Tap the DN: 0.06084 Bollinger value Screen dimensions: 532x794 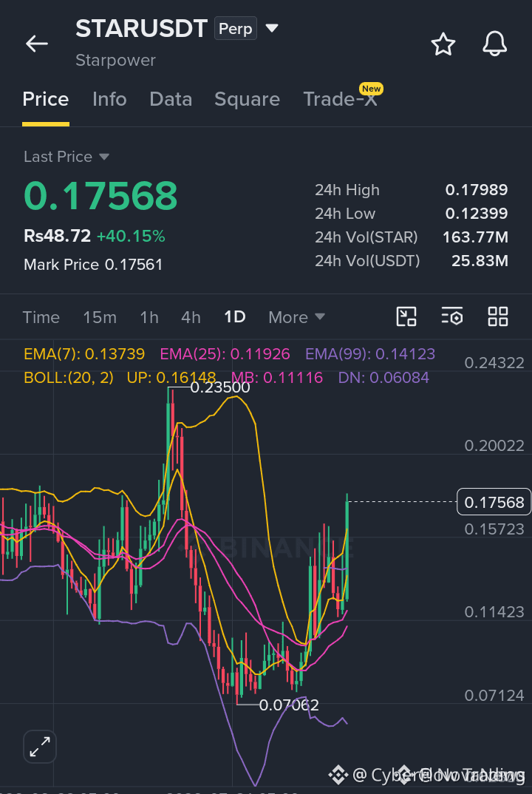(383, 377)
